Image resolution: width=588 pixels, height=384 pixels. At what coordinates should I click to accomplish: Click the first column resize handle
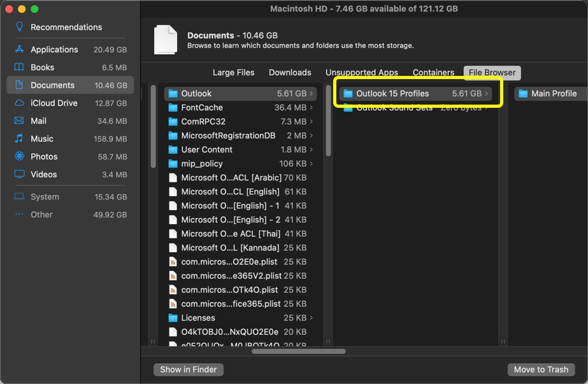pos(153,341)
